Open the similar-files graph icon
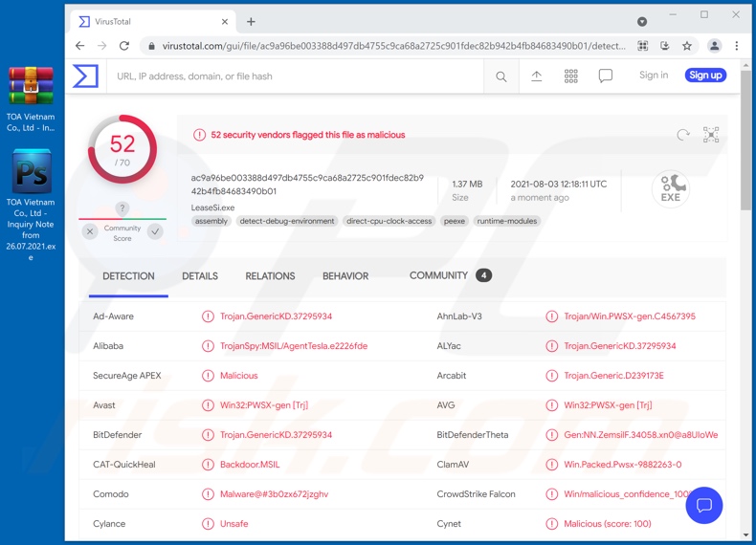 711,135
